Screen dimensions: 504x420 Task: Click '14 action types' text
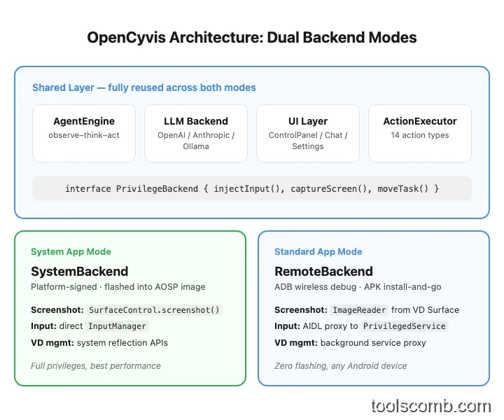420,135
